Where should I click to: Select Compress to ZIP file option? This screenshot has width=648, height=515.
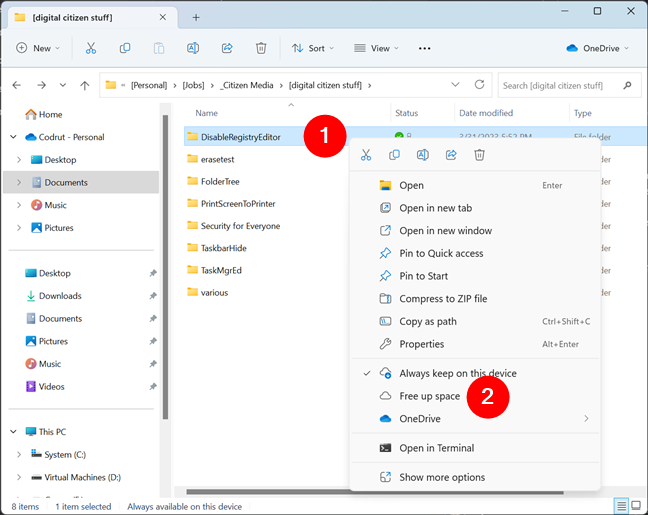click(x=443, y=298)
